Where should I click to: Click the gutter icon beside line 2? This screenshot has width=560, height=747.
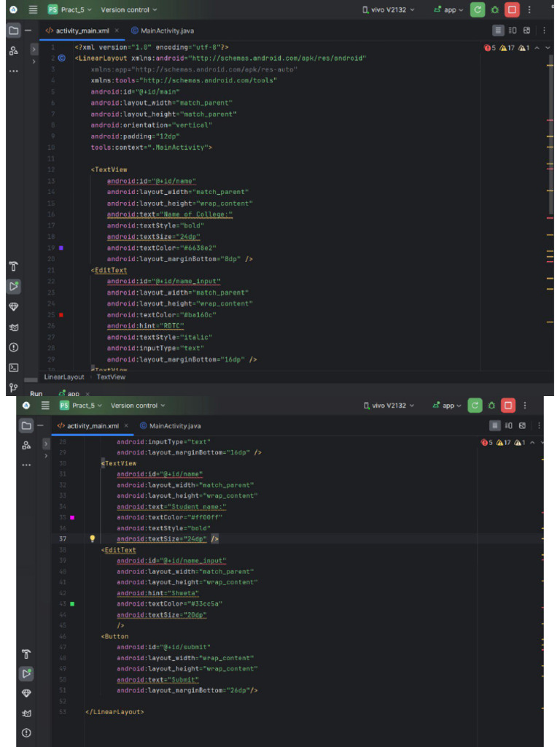tap(62, 58)
